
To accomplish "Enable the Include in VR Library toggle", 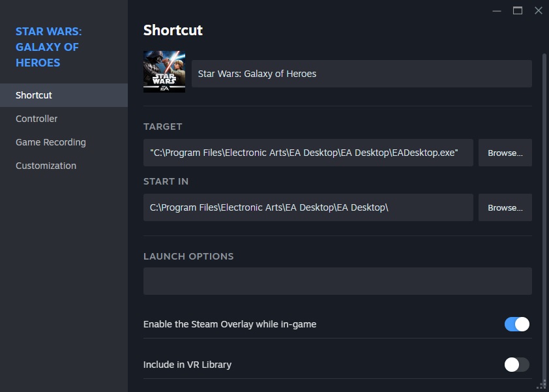I will (516, 365).
